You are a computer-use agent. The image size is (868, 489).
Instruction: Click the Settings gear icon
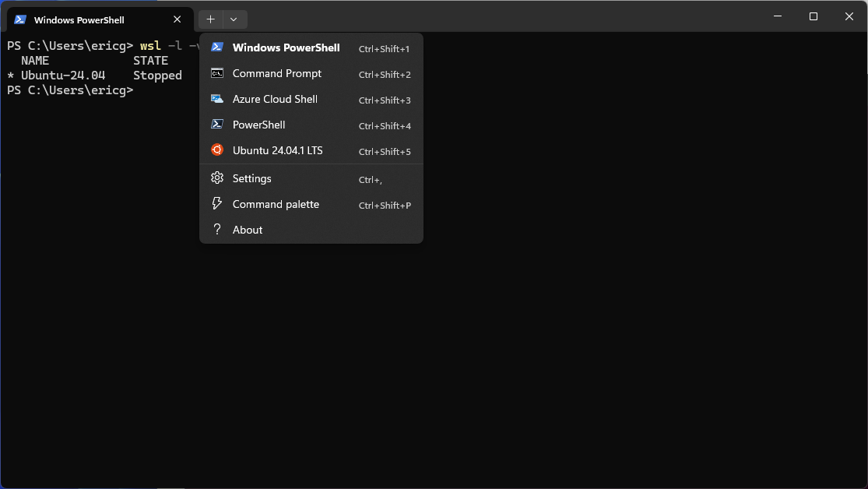[x=217, y=178]
